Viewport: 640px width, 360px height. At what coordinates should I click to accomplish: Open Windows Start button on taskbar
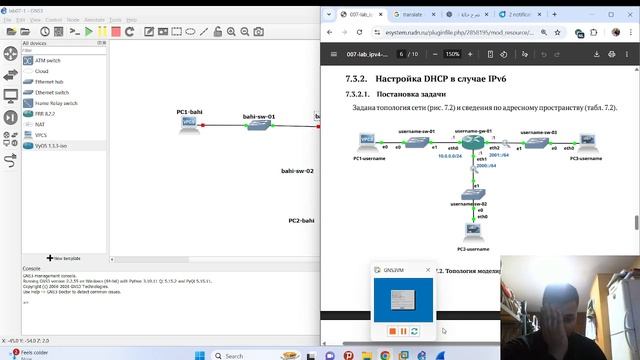click(x=200, y=356)
